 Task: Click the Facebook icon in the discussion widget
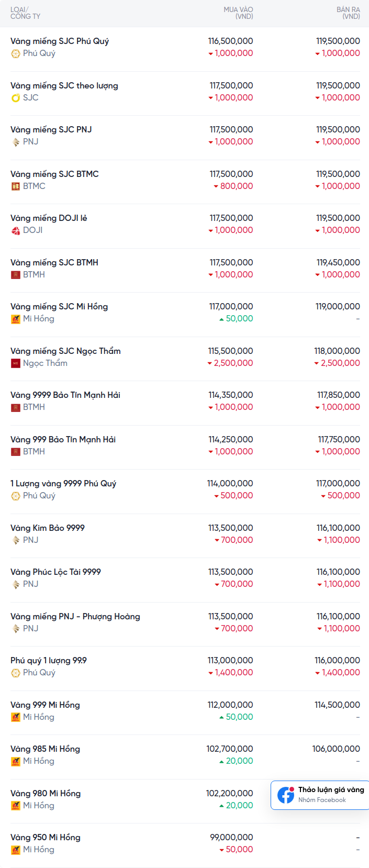click(286, 795)
